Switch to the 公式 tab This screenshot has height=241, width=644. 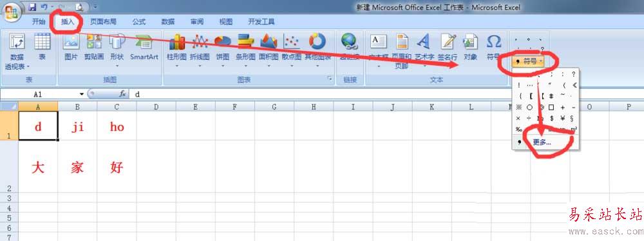139,22
